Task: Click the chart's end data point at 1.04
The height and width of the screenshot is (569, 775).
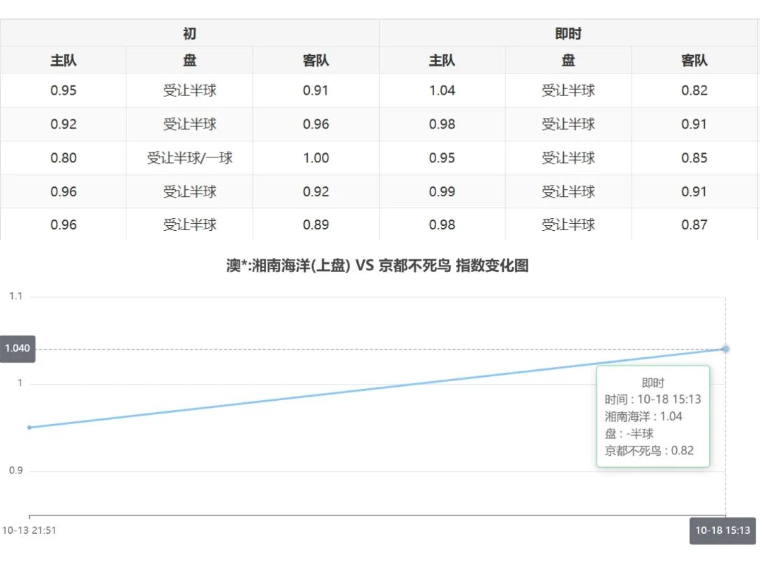Action: [x=725, y=349]
